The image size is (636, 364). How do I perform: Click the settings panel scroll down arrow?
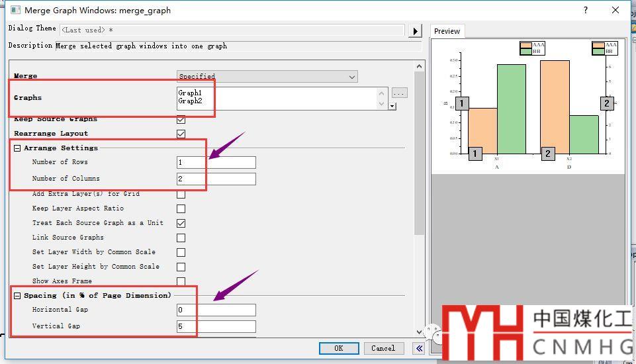pyautogui.click(x=419, y=332)
